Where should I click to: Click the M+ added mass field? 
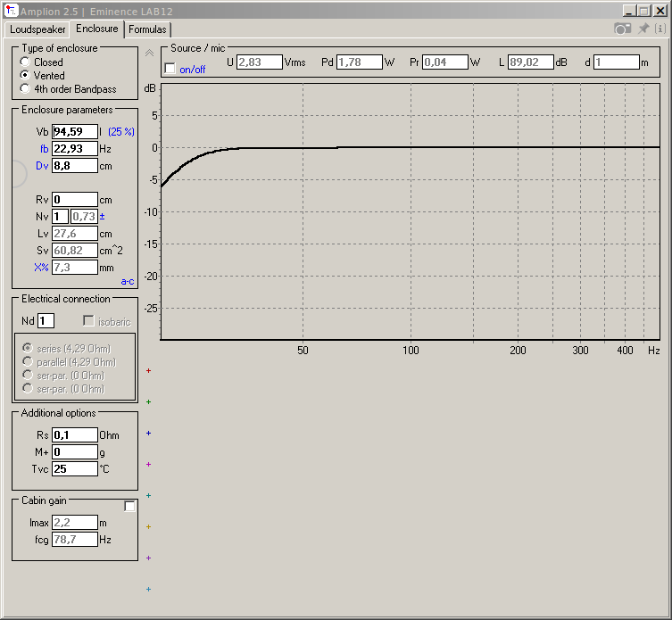coord(75,452)
